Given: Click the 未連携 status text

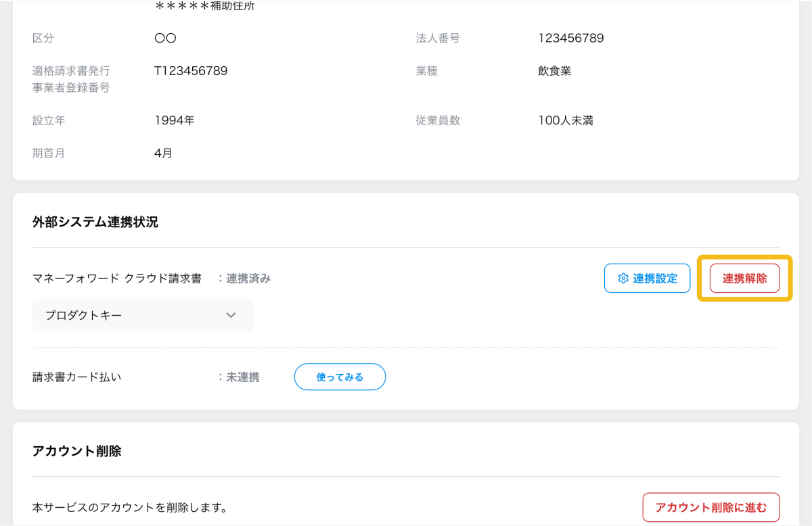Looking at the screenshot, I should pos(242,377).
